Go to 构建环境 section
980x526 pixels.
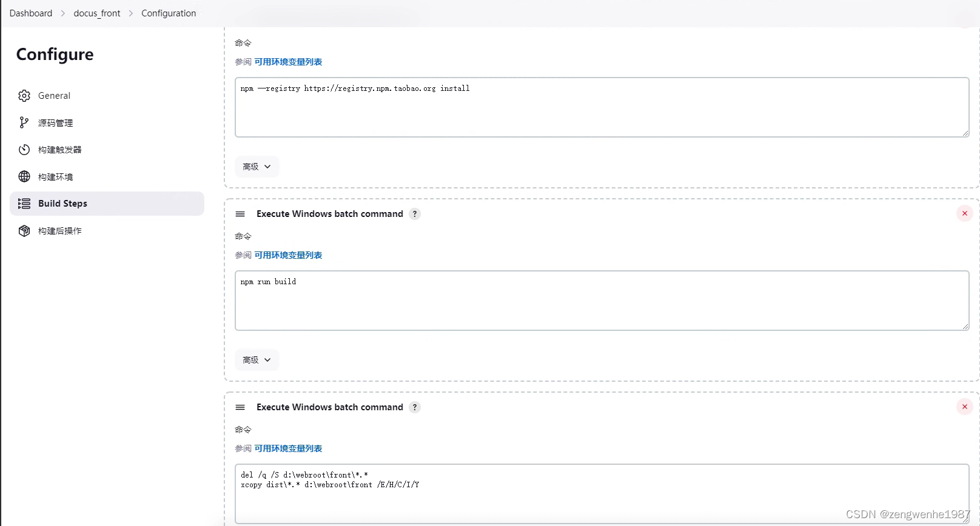tap(107, 176)
